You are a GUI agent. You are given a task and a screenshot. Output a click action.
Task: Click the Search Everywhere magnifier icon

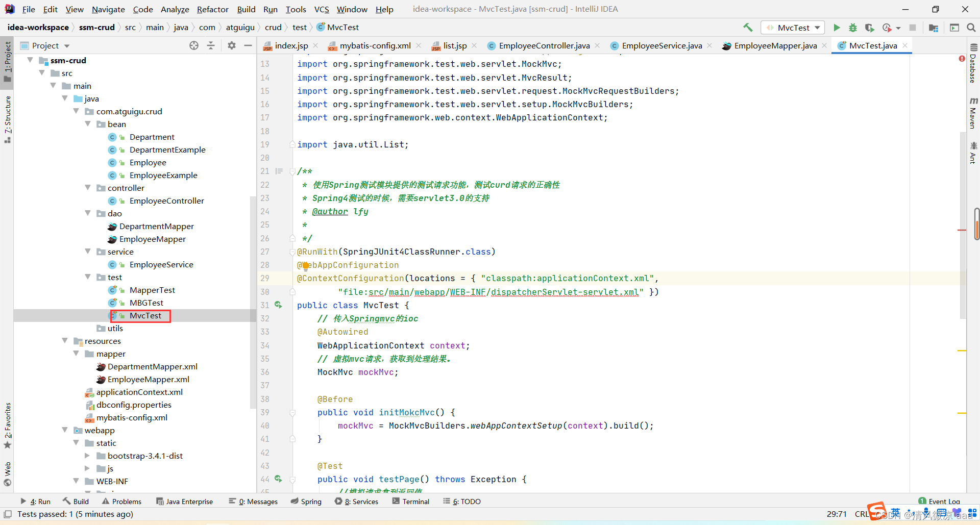point(971,28)
